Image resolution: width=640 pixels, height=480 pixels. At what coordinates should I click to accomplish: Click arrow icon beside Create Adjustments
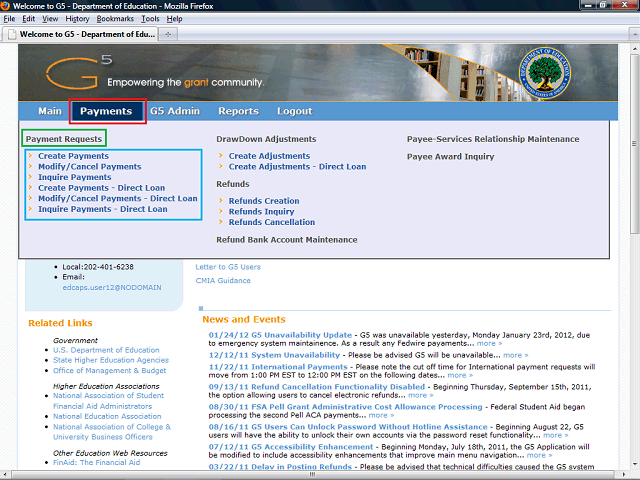[x=220, y=156]
